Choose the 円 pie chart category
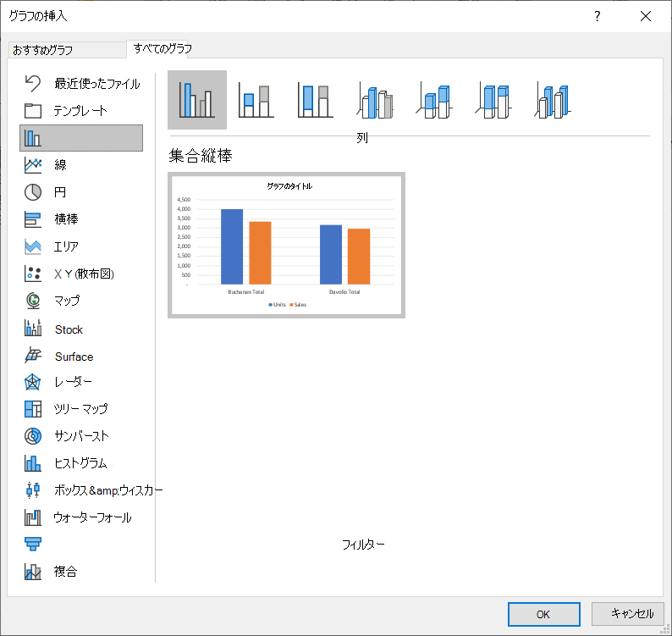Viewport: 672px width, 636px height. 81,192
